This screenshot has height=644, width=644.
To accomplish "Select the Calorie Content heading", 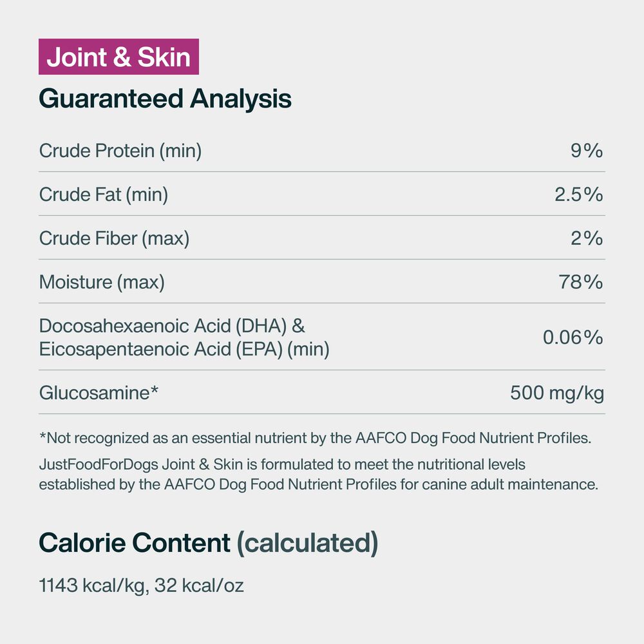I will (135, 544).
